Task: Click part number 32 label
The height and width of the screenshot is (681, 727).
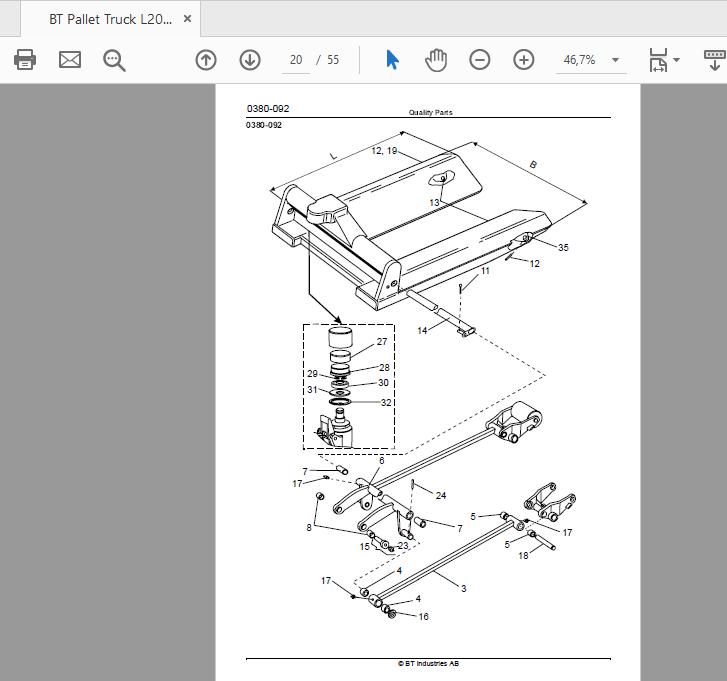Action: coord(386,402)
